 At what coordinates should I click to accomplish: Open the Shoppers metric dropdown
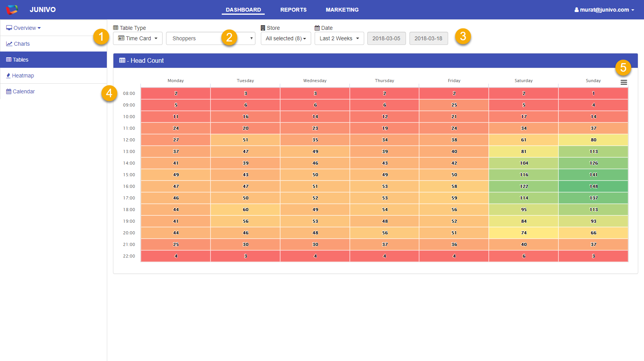[211, 38]
